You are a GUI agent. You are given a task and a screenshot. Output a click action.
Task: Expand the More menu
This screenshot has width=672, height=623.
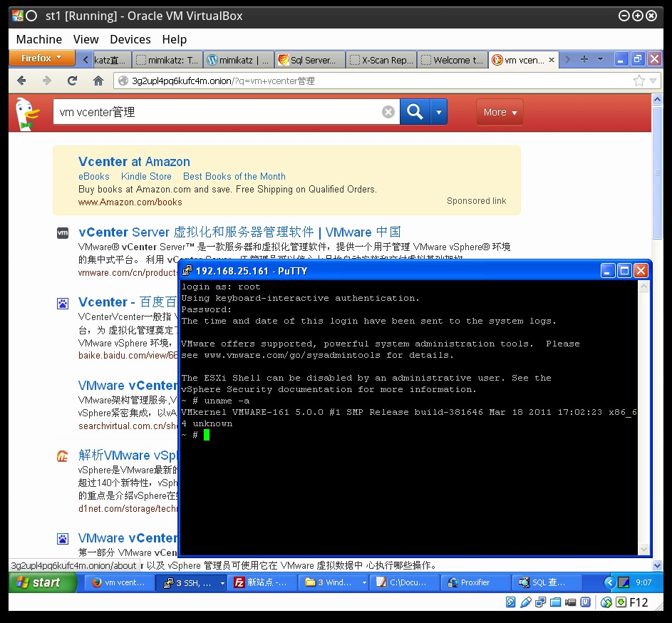[x=500, y=112]
